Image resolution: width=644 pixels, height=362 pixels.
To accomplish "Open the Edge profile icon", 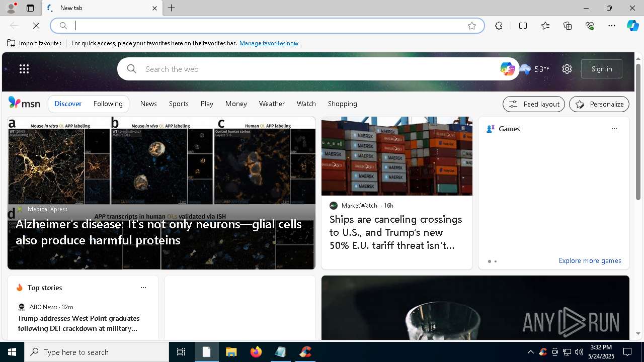I will coord(11,8).
